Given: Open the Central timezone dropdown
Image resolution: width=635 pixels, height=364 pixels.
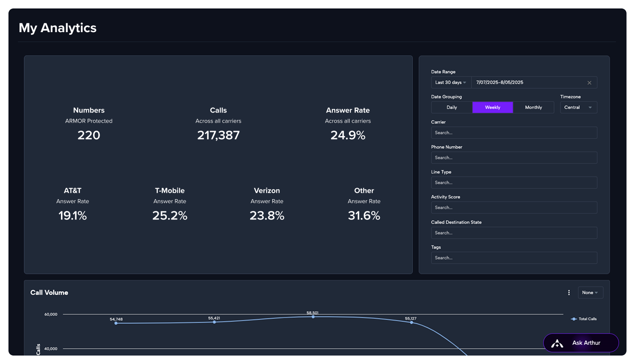Looking at the screenshot, I should pos(578,107).
